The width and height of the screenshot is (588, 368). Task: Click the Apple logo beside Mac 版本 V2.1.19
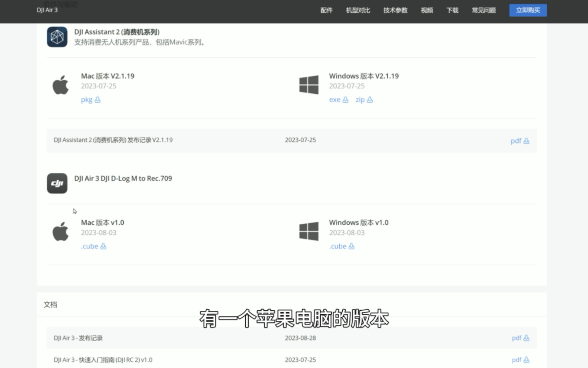coord(61,85)
